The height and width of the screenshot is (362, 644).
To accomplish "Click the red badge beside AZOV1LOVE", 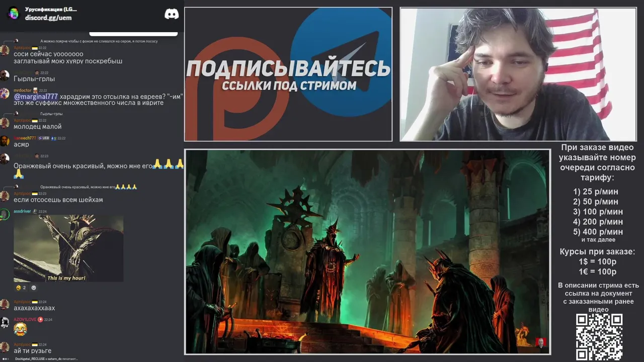I will click(40, 319).
